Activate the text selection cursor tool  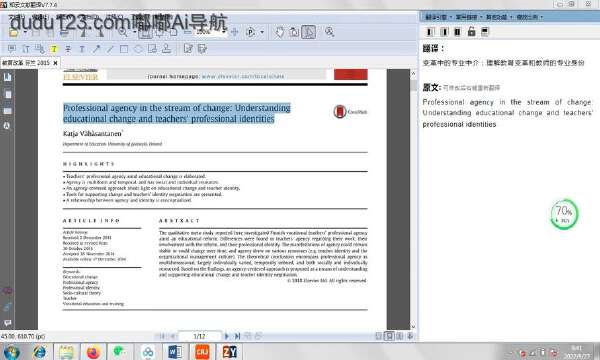(x=308, y=32)
